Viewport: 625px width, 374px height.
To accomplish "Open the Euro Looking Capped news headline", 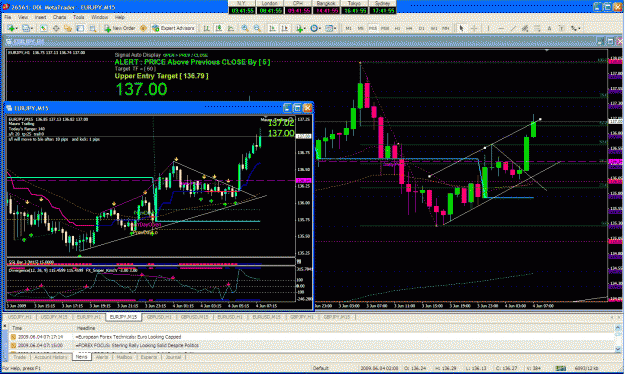I will pos(128,337).
